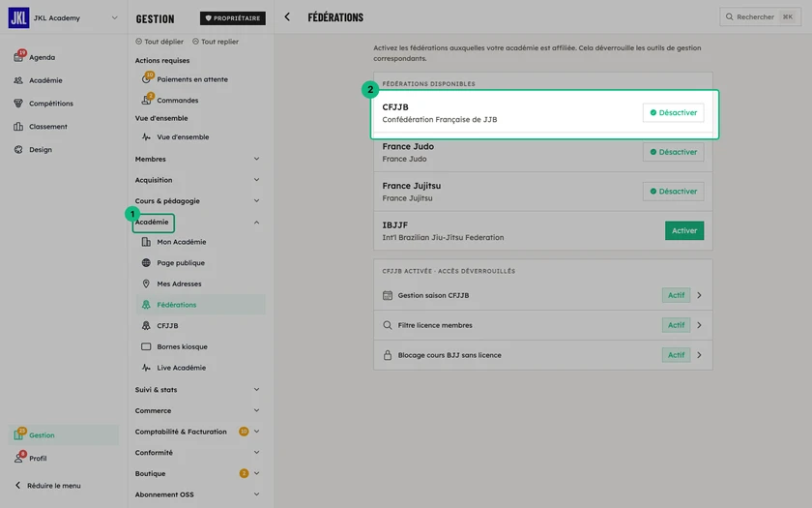This screenshot has height=508, width=812.
Task: Click the Live Académie pulse icon
Action: pyautogui.click(x=146, y=368)
